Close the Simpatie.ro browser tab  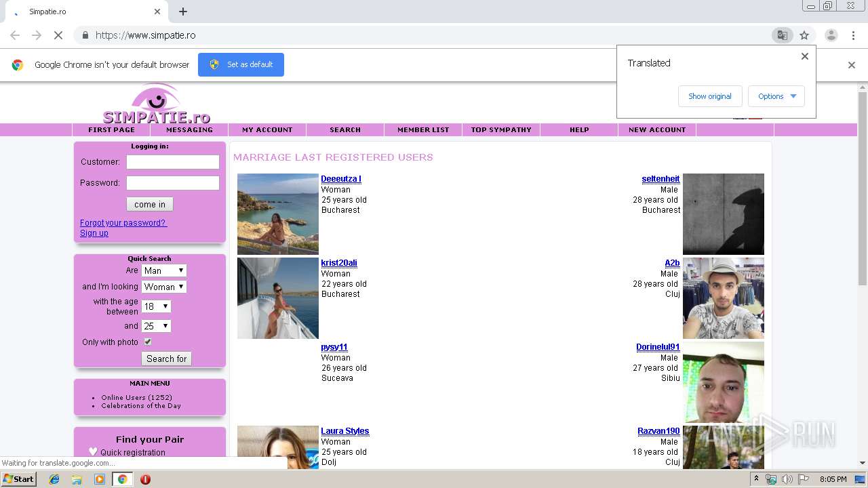tap(157, 12)
